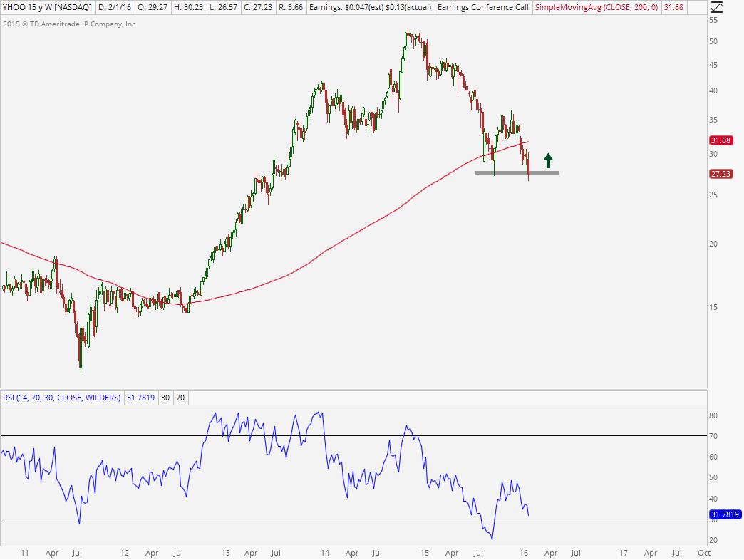744x560 pixels.
Task: Click the chart scale icon in top-right corner
Action: tap(716, 7)
